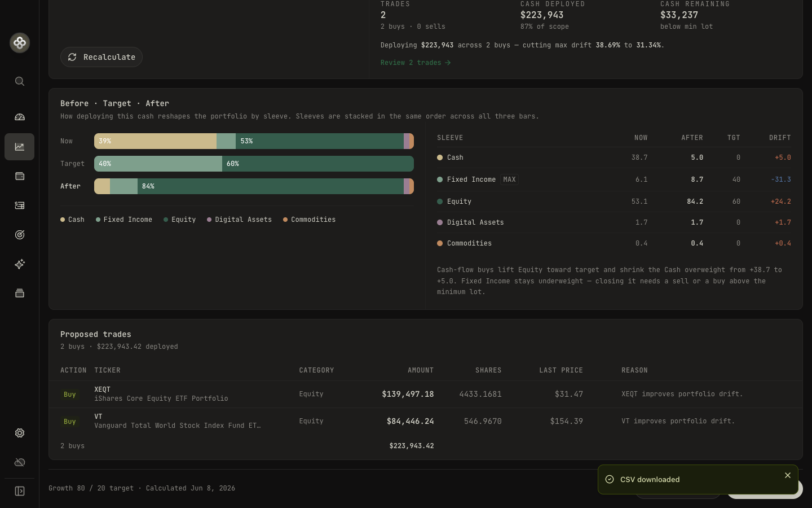Click the Equity segment in the After bar
This screenshot has height=508, width=812.
coord(271,186)
